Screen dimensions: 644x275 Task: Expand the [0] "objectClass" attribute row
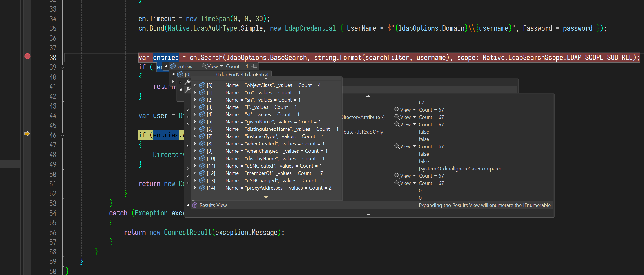[x=195, y=85]
